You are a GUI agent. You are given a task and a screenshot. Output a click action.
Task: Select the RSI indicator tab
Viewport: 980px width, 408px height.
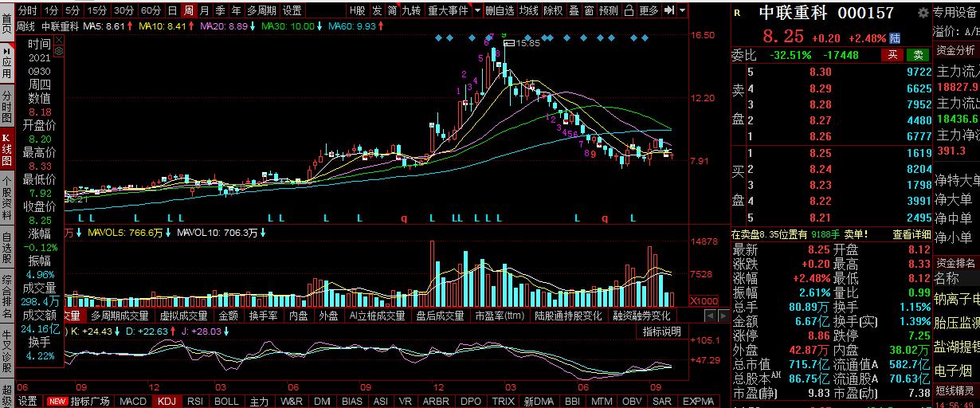click(x=195, y=401)
